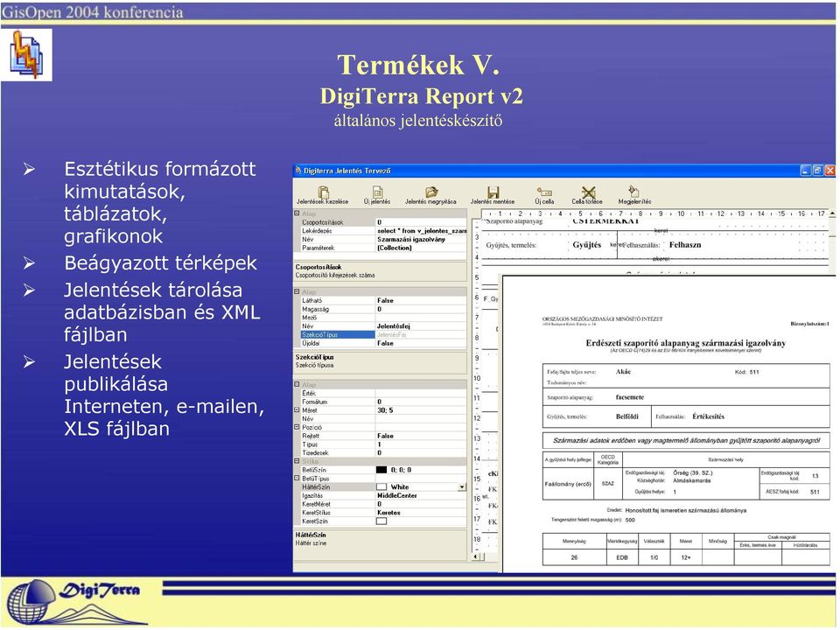Collapse the Alap group above Érték
Image resolution: width=840 pixels, height=630 pixels.
[x=297, y=384]
